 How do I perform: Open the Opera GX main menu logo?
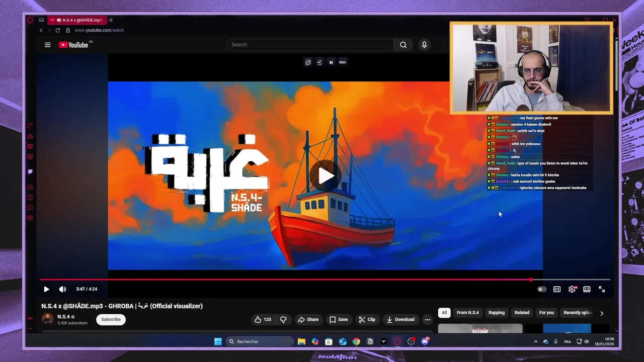click(30, 20)
